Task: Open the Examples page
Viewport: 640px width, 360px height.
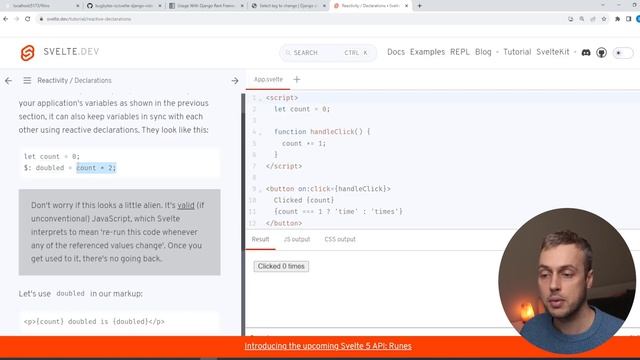Action: coord(427,52)
